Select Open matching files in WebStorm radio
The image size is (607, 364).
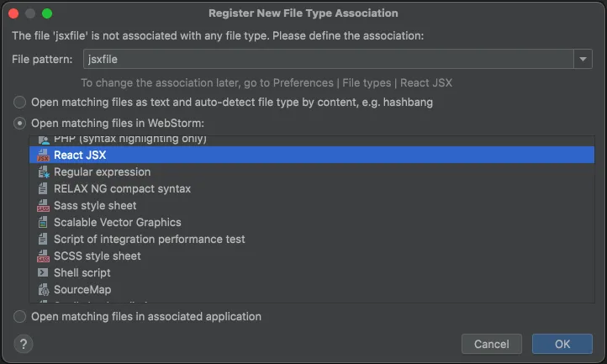point(19,124)
